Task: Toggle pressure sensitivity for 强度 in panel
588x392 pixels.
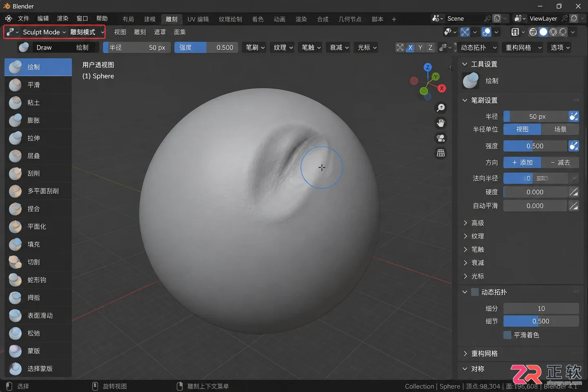Action: click(574, 146)
